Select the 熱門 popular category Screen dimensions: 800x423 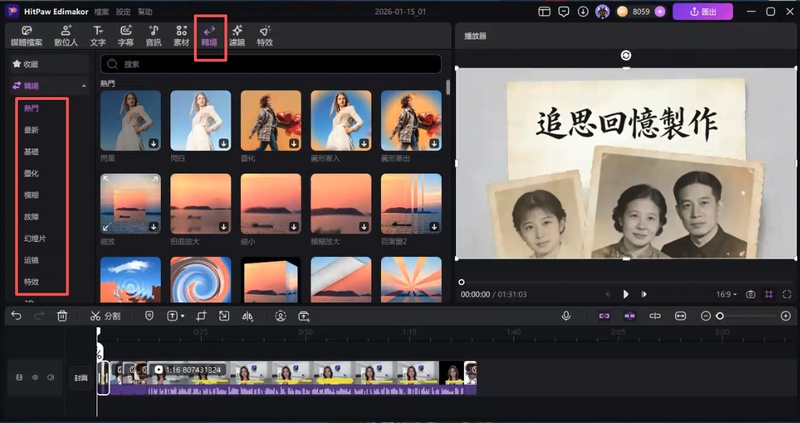pyautogui.click(x=31, y=108)
